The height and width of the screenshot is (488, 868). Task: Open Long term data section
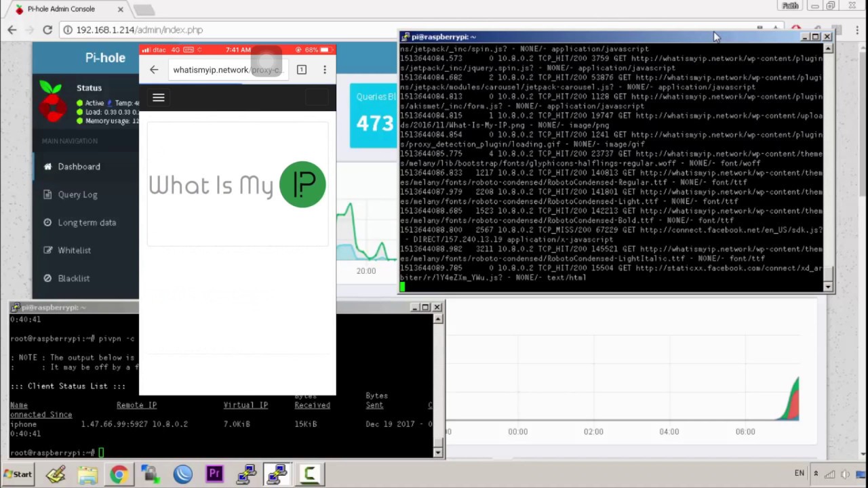click(85, 222)
